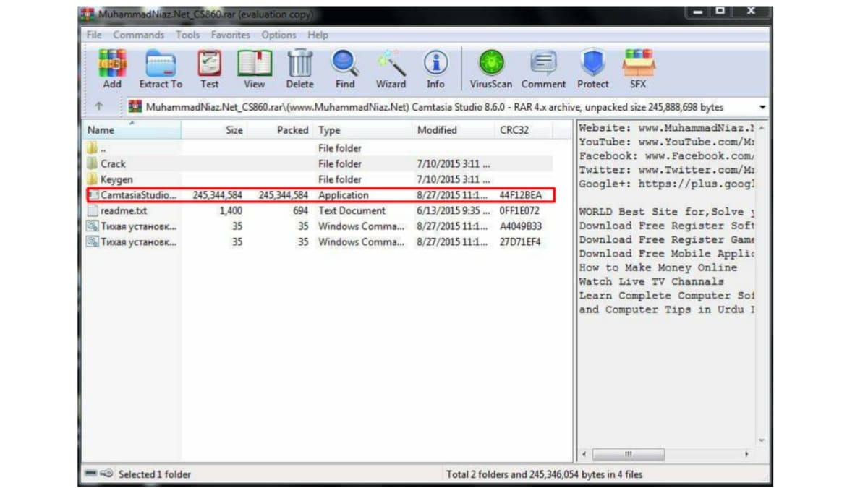Click CRC32 value 44F12BEA
The image size is (868, 488).
coord(519,195)
